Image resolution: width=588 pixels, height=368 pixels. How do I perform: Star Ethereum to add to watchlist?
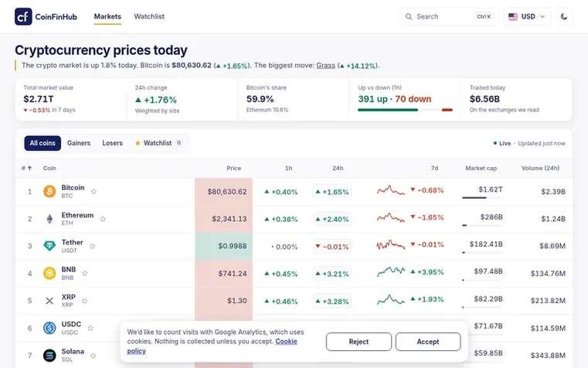point(103,219)
